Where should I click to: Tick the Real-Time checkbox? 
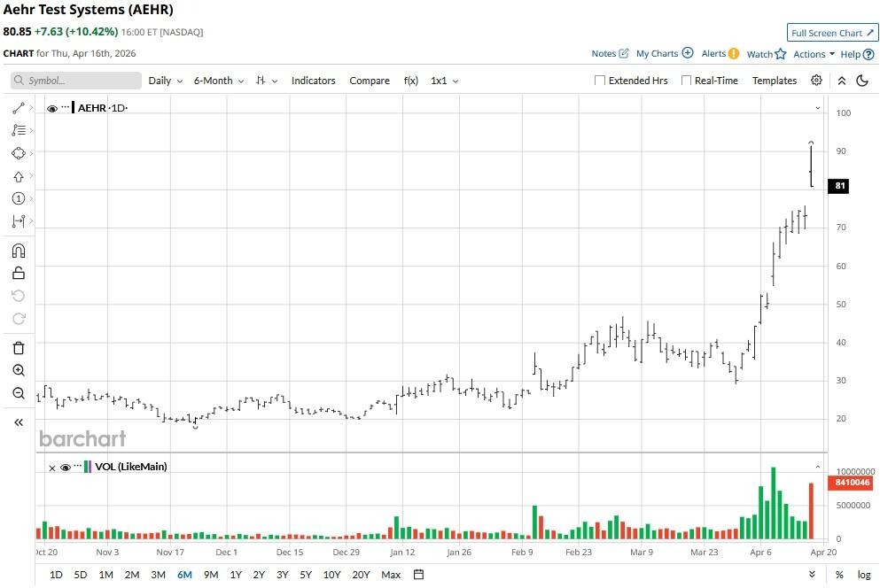click(686, 81)
